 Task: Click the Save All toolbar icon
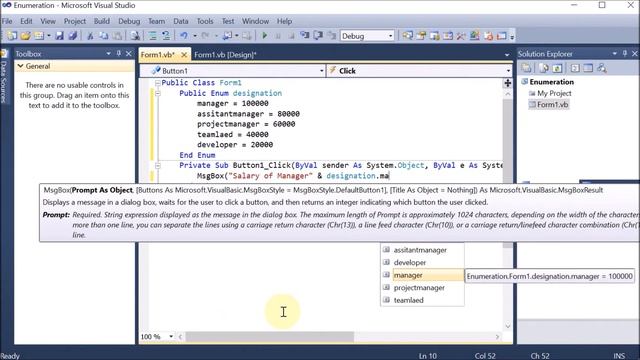73,36
